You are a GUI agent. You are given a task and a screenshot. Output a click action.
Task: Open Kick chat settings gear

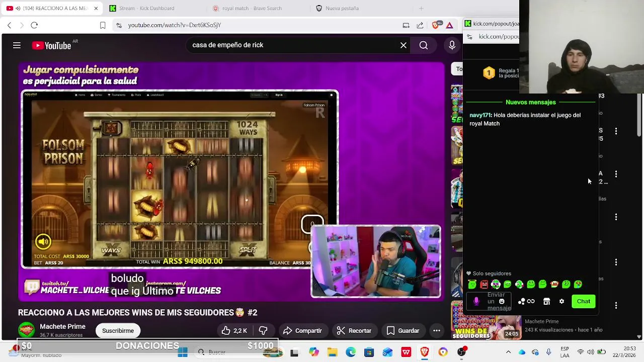(x=561, y=301)
